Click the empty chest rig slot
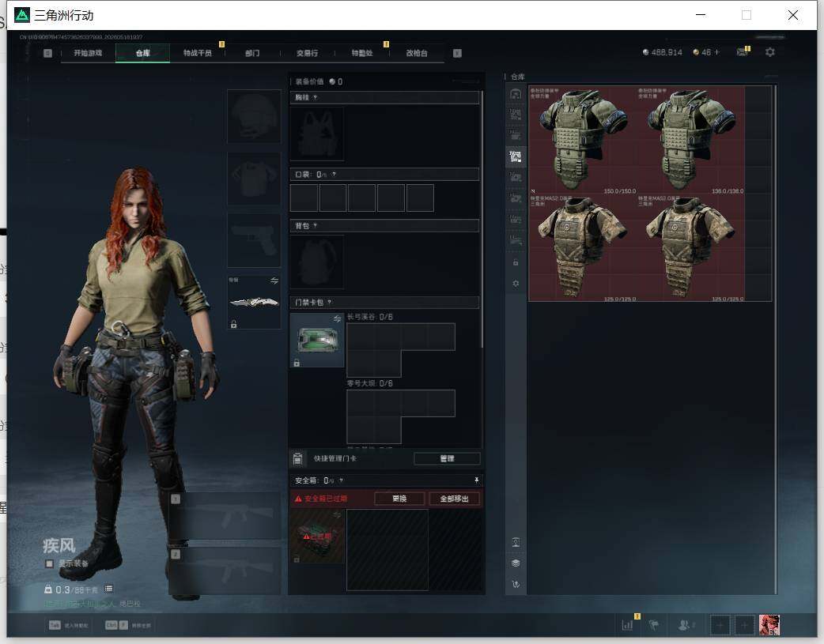 [x=317, y=134]
